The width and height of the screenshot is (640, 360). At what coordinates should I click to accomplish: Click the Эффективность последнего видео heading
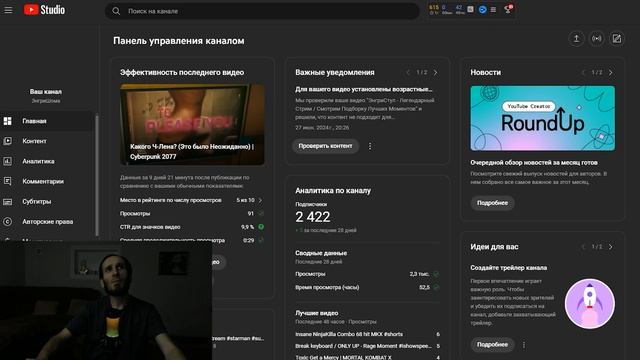(182, 73)
